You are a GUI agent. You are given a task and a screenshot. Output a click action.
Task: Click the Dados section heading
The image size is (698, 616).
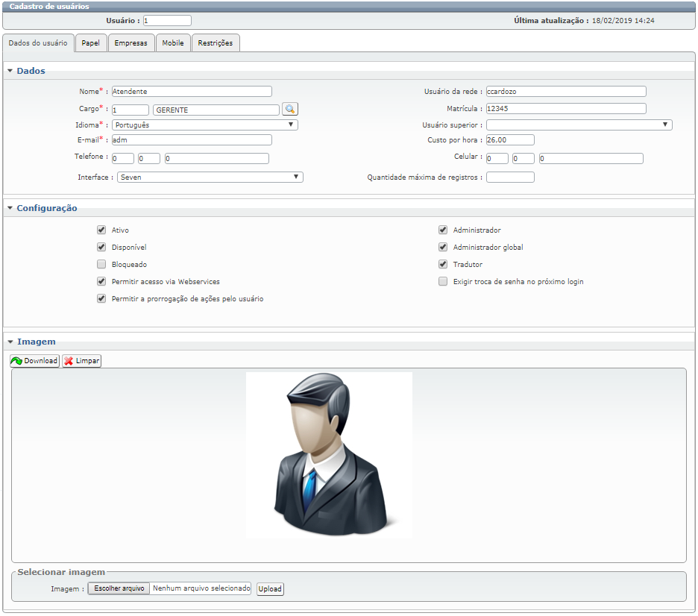[31, 71]
